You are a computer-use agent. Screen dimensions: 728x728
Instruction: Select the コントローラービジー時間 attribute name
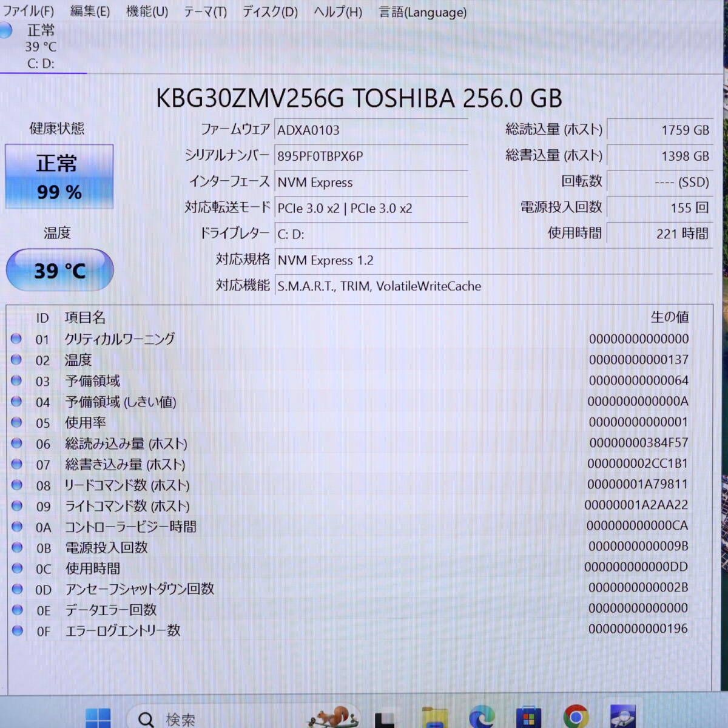130,527
